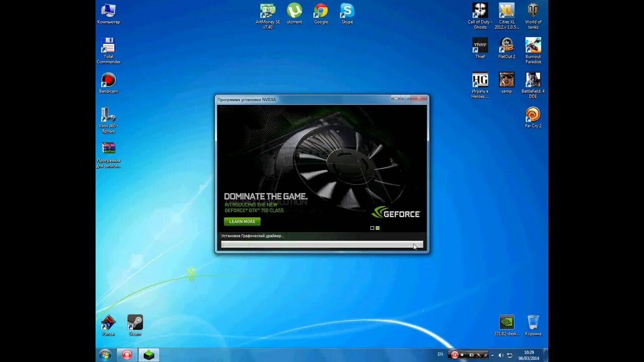This screenshot has height=362, width=644.
Task: Open the Компьютер desktop icon
Action: point(108,14)
